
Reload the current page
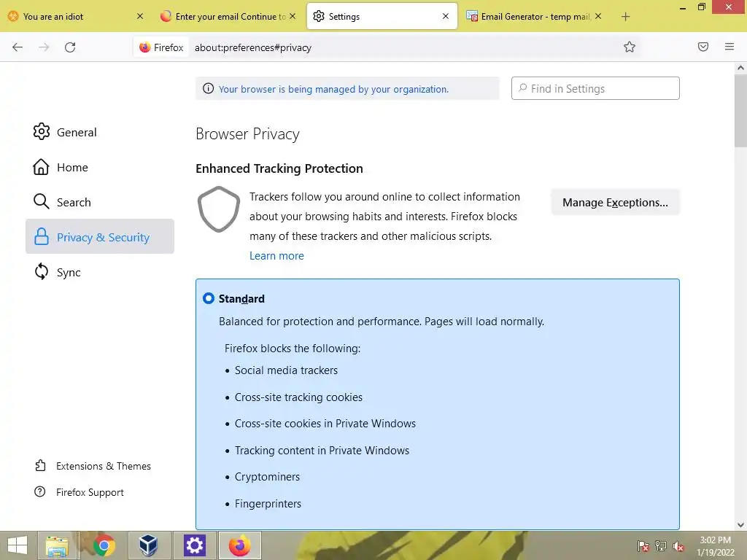click(70, 47)
